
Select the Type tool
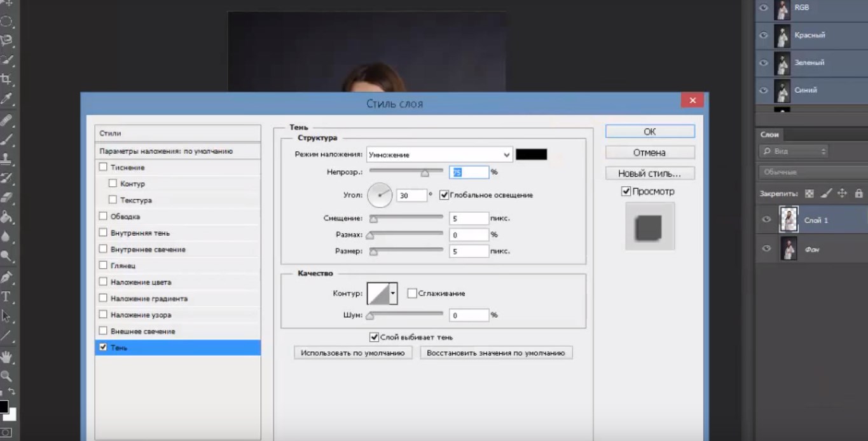pyautogui.click(x=6, y=296)
